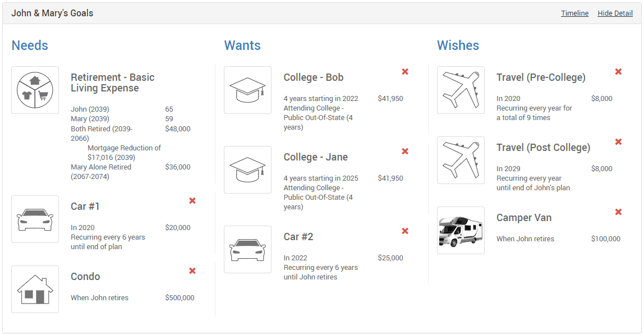Remove the Car #1 goal
The height and width of the screenshot is (335, 644).
pyautogui.click(x=192, y=200)
